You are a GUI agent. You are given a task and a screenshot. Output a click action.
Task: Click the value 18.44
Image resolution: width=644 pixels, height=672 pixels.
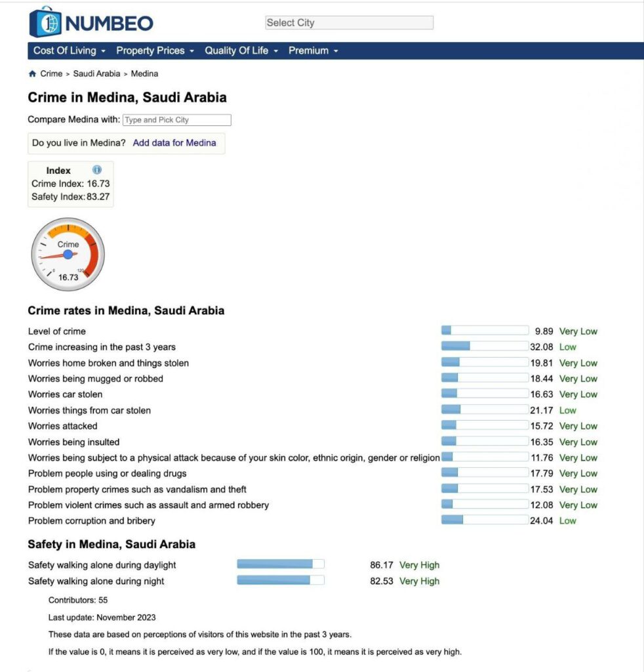(x=542, y=379)
